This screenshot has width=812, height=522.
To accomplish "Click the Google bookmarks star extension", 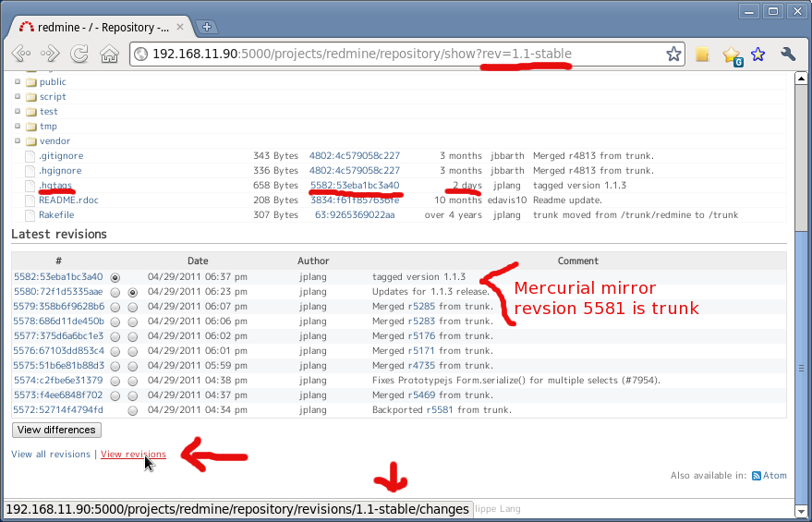I will pyautogui.click(x=733, y=55).
